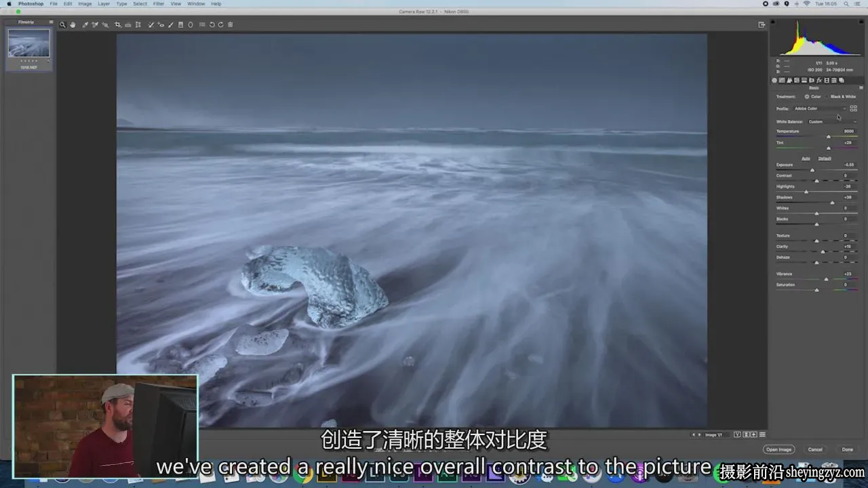The height and width of the screenshot is (488, 868).
Task: Rotate image counterclockwise
Action: 212,24
